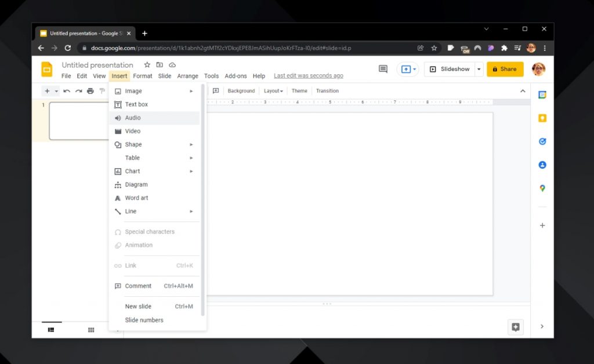Select slide 1 thumbnail
Screen dimensions: 594x364
pyautogui.click(x=79, y=121)
